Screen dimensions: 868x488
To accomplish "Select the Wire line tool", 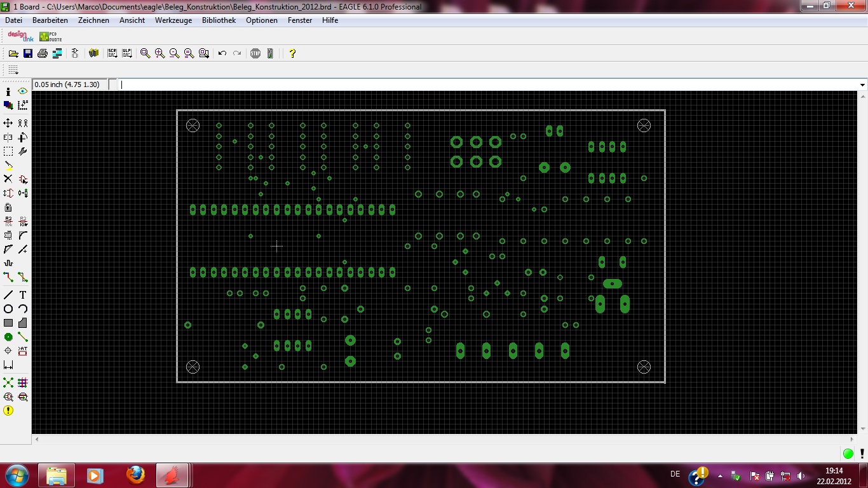I will (8, 295).
